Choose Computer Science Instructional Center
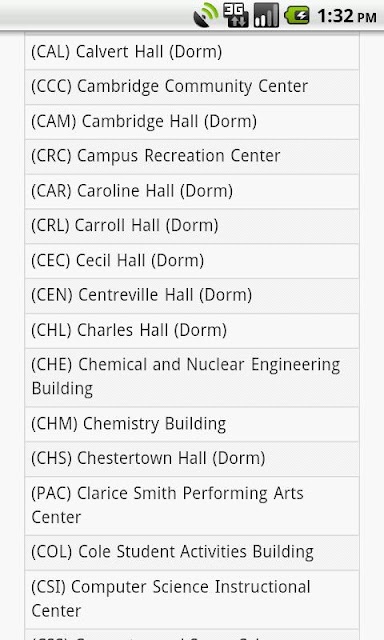The image size is (384, 640). coord(192,599)
